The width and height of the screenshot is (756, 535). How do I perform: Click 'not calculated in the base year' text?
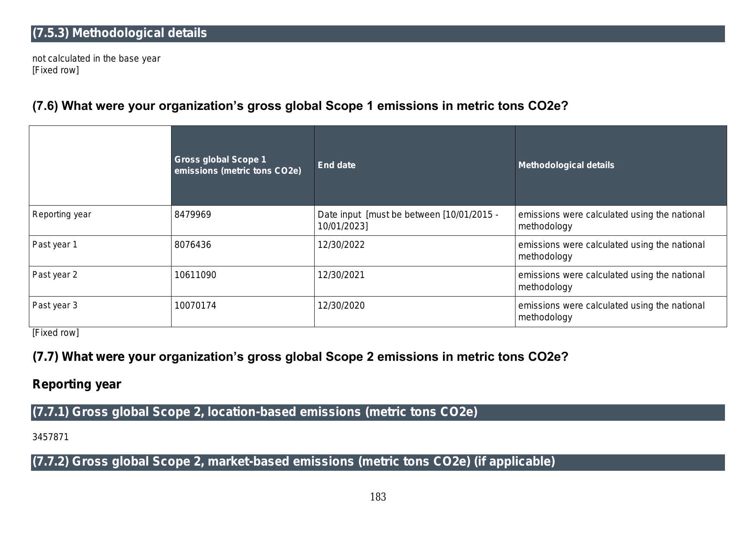(x=96, y=59)
